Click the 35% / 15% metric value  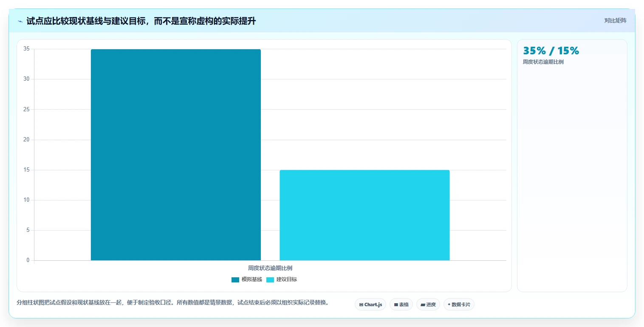pyautogui.click(x=551, y=51)
